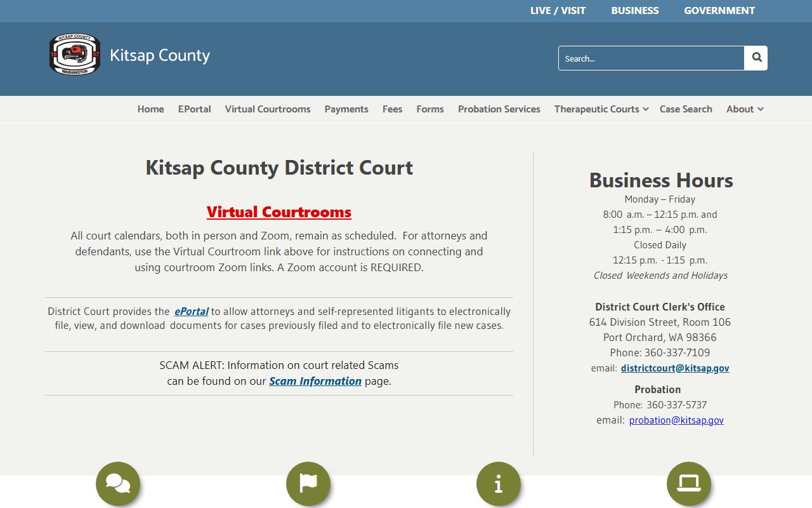This screenshot has height=508, width=812.
Task: Open the GOVERNMENT top menu
Action: point(719,11)
